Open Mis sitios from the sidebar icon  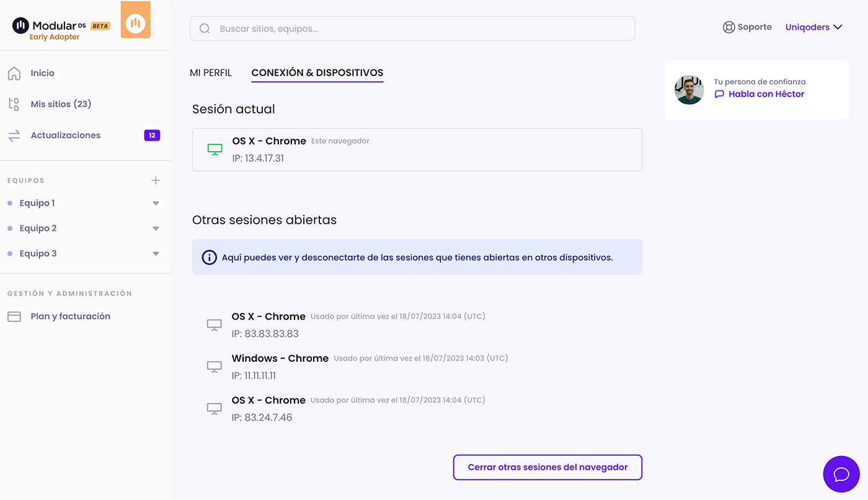[x=15, y=103]
